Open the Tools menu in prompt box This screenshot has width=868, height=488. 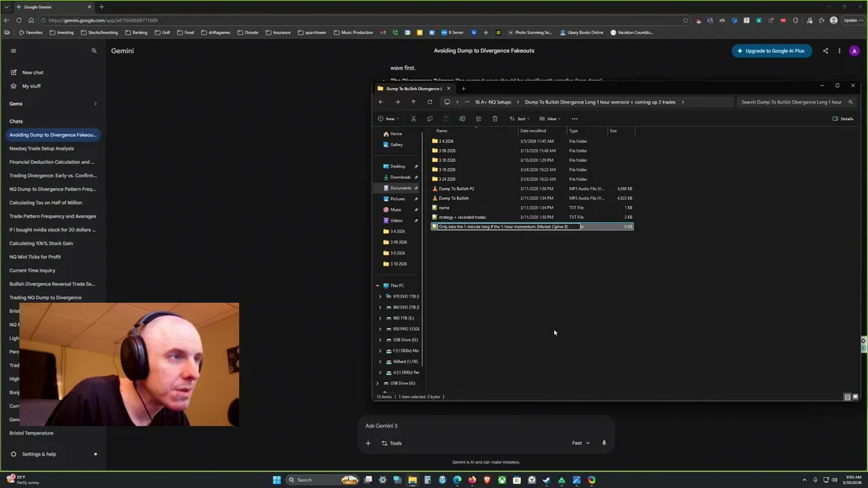[391, 443]
